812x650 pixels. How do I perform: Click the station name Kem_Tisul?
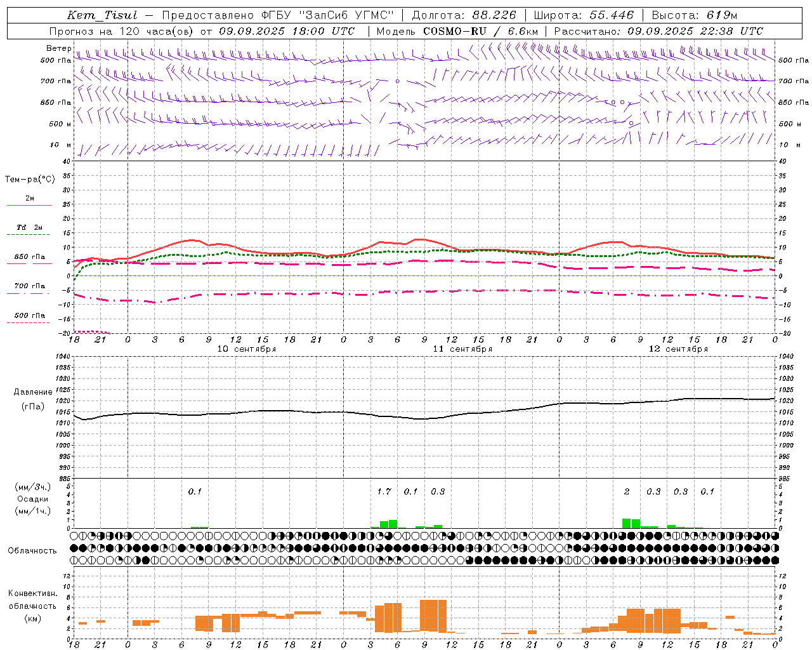(102, 15)
